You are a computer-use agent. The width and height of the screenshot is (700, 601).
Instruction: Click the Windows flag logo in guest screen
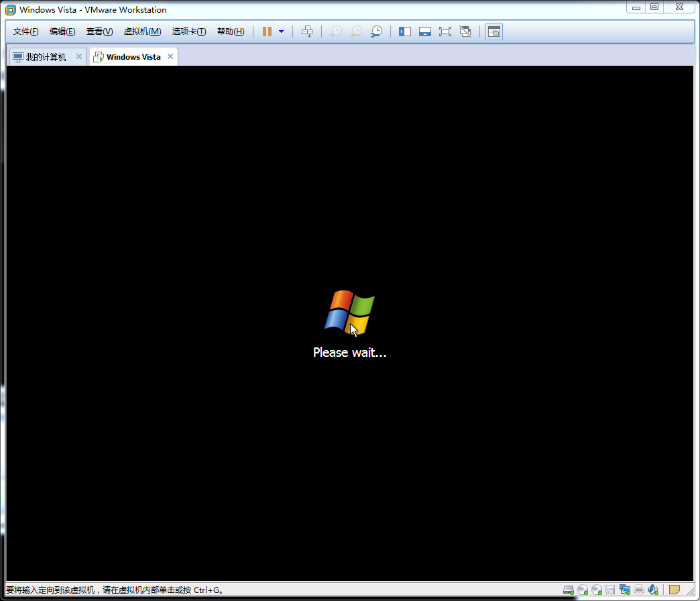coord(349,313)
